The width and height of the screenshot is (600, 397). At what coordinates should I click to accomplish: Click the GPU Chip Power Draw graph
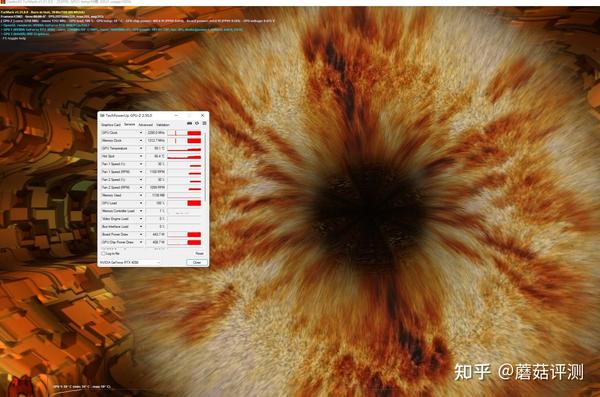(184, 242)
